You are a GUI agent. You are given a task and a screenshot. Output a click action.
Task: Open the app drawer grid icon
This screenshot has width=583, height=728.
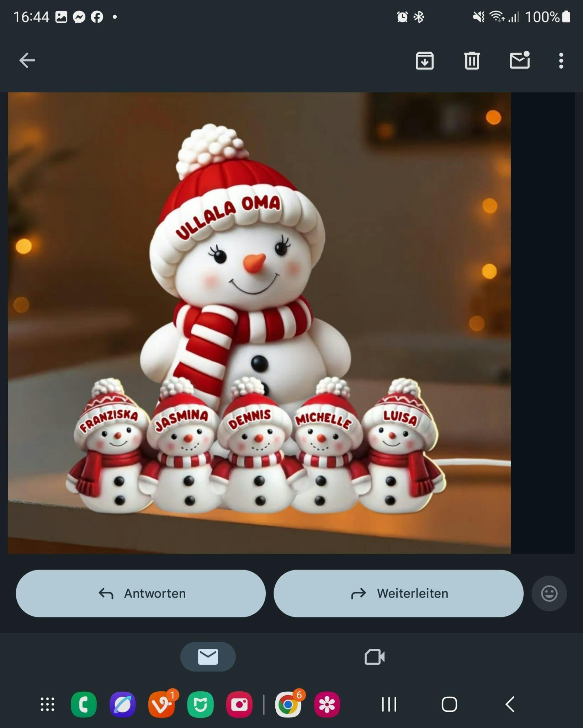click(48, 704)
